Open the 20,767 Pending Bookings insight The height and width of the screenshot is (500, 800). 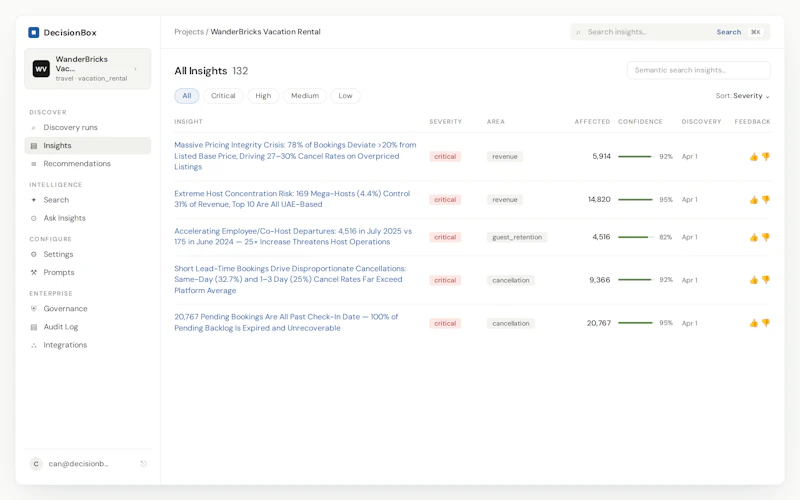286,322
